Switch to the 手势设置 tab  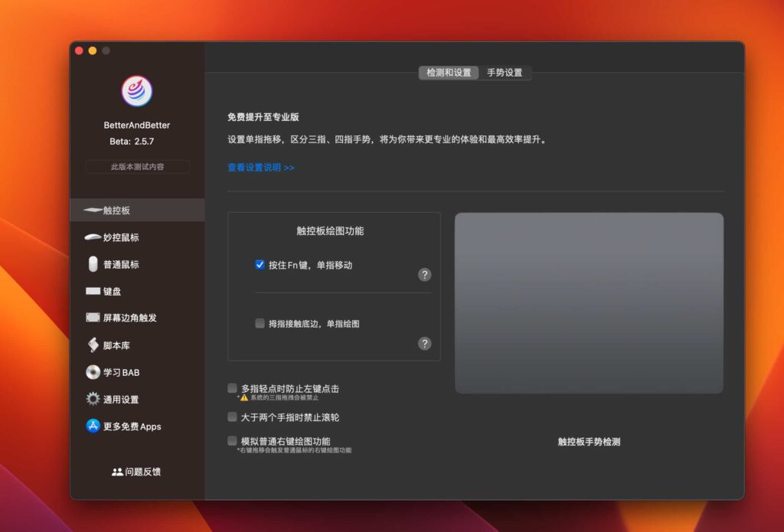click(x=505, y=73)
